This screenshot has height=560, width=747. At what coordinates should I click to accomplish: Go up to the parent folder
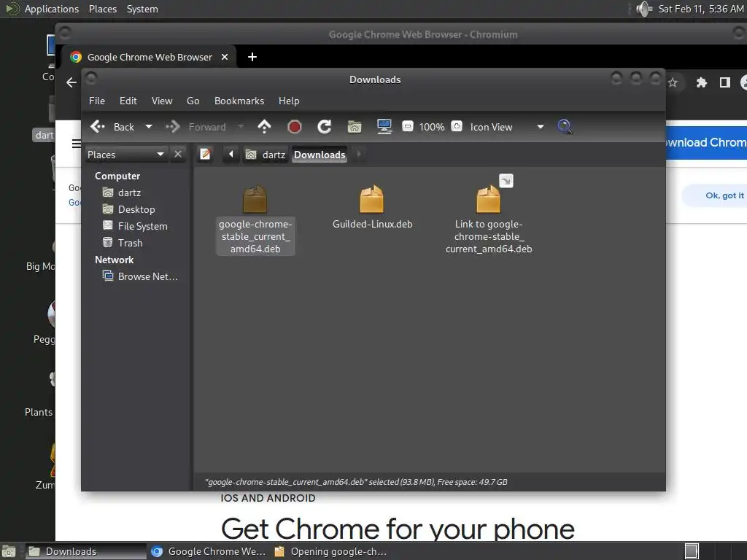tap(264, 127)
